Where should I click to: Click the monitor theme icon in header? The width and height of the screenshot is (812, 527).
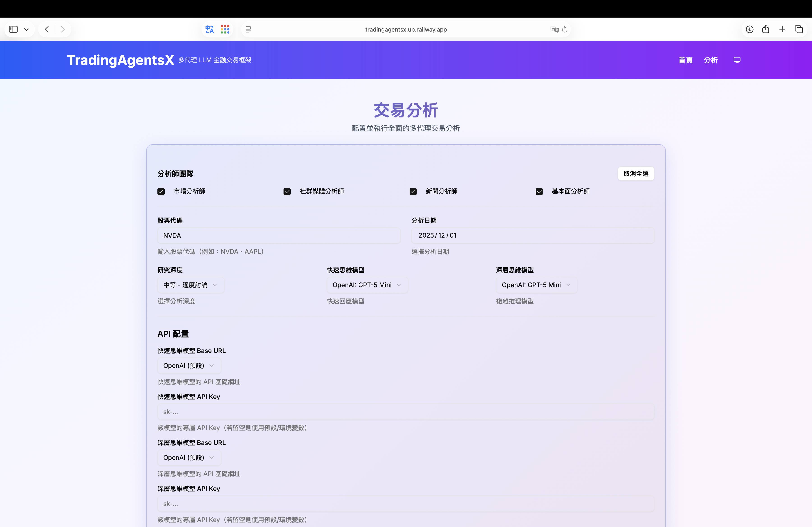[737, 60]
